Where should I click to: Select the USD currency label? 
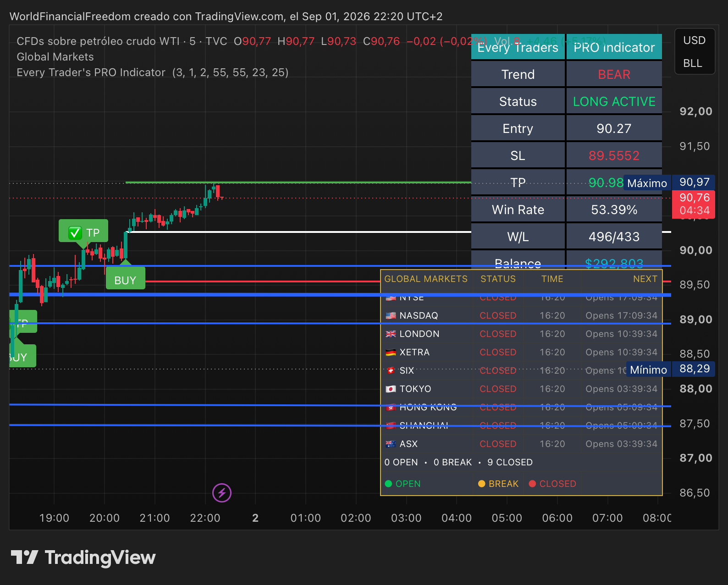pyautogui.click(x=694, y=40)
